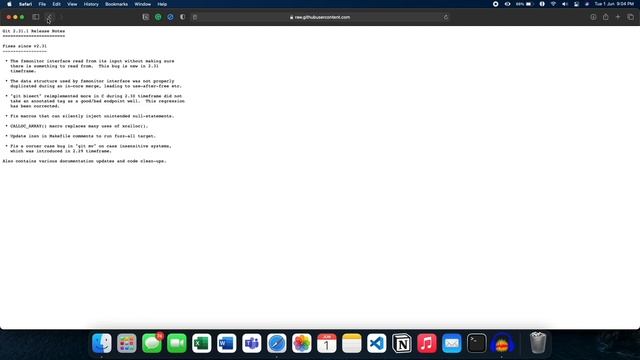Show the tab overview
This screenshot has height=360, width=640.
pyautogui.click(x=631, y=17)
